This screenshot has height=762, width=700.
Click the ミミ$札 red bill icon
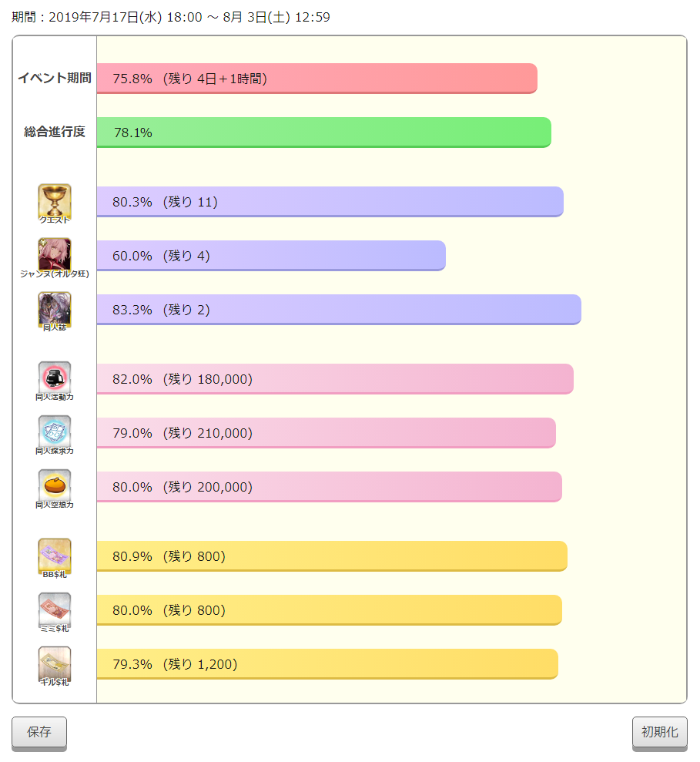point(55,609)
